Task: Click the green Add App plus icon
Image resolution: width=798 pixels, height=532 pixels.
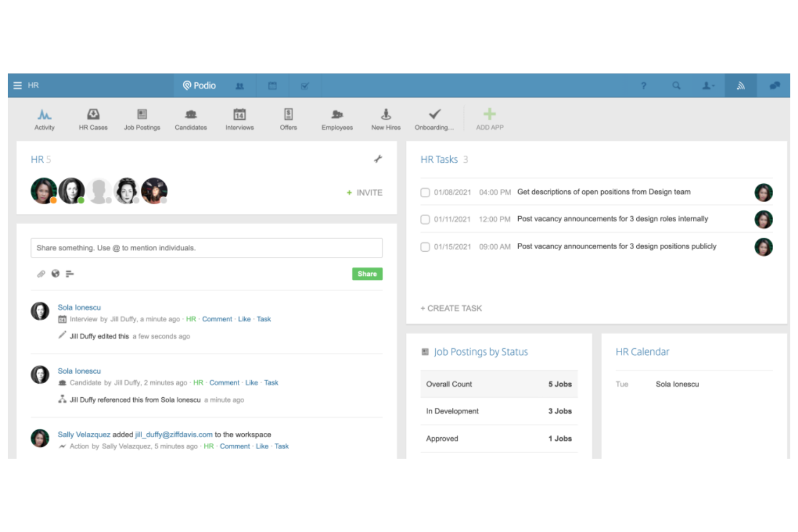Action: (489, 114)
